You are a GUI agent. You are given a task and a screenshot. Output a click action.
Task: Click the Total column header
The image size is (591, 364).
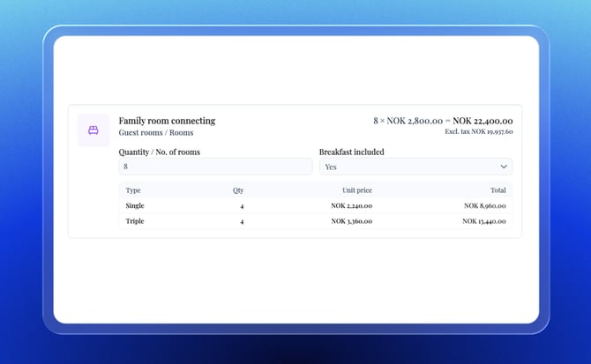click(497, 190)
